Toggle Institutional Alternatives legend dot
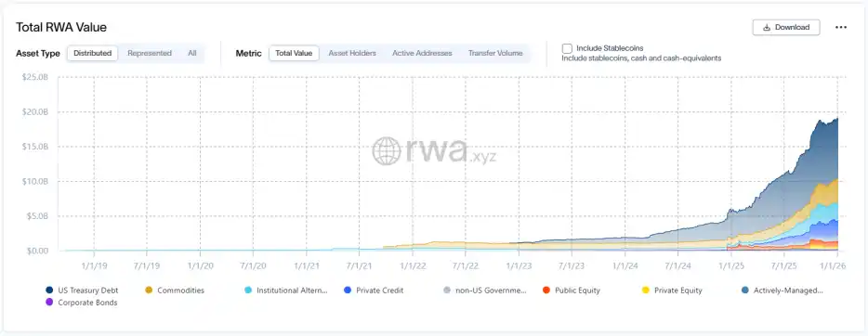This screenshot has height=336, width=868. (248, 291)
